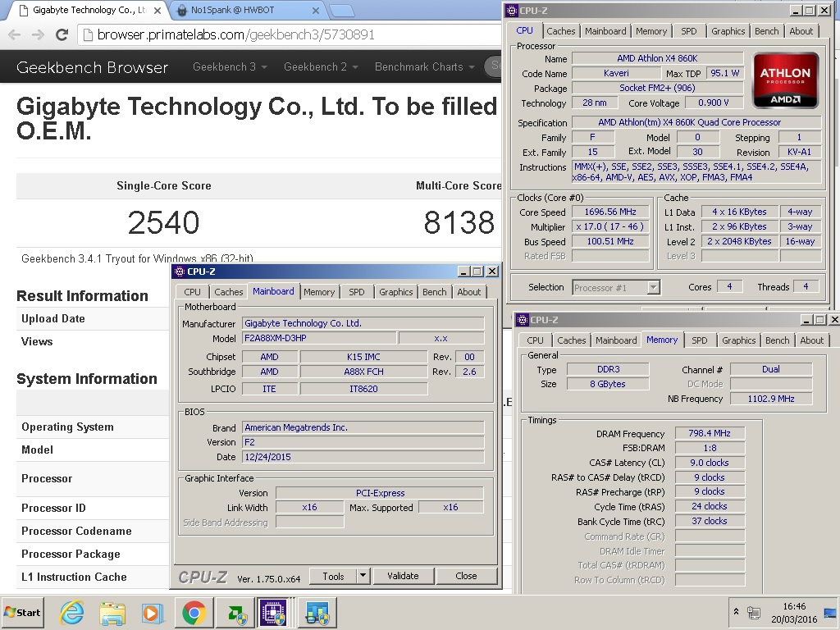Select About tab in Mainboard CPU-Z window
Screen dimensions: 840x630
[x=468, y=292]
